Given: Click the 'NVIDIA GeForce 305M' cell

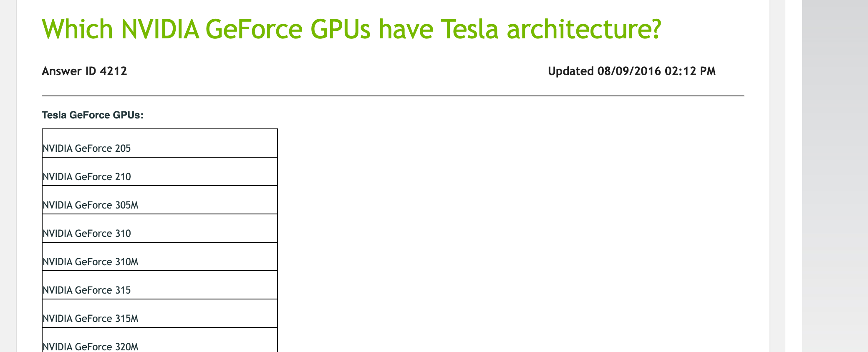Looking at the screenshot, I should [160, 200].
